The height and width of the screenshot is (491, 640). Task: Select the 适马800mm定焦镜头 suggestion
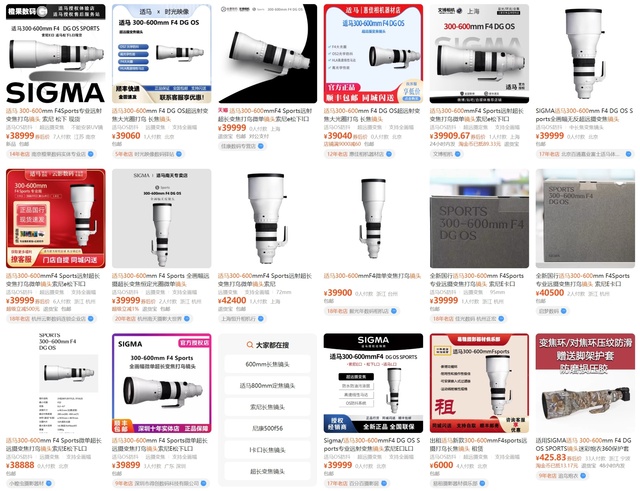pos(267,385)
